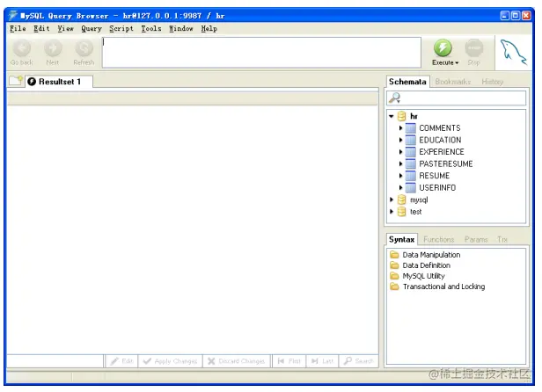Select the Data Manipulation syntax entry
The image size is (542, 392).
tap(431, 255)
